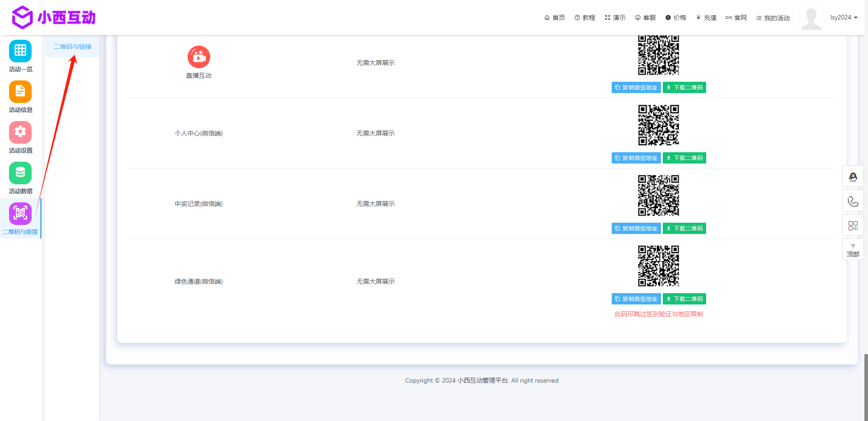
Task: Download QR code for 个人中心(微信端)
Action: 684,158
